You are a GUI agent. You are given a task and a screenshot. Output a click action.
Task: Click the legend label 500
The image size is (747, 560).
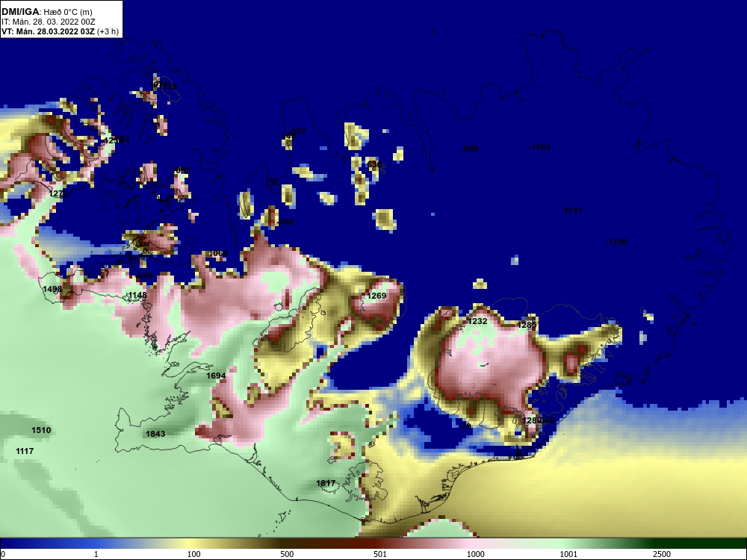pyautogui.click(x=287, y=554)
